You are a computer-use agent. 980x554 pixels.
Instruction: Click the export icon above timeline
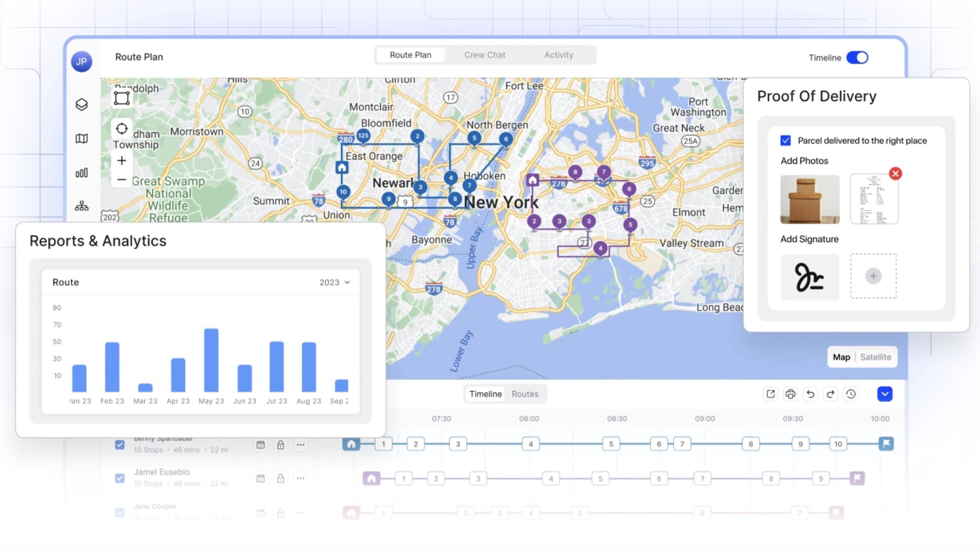point(771,394)
